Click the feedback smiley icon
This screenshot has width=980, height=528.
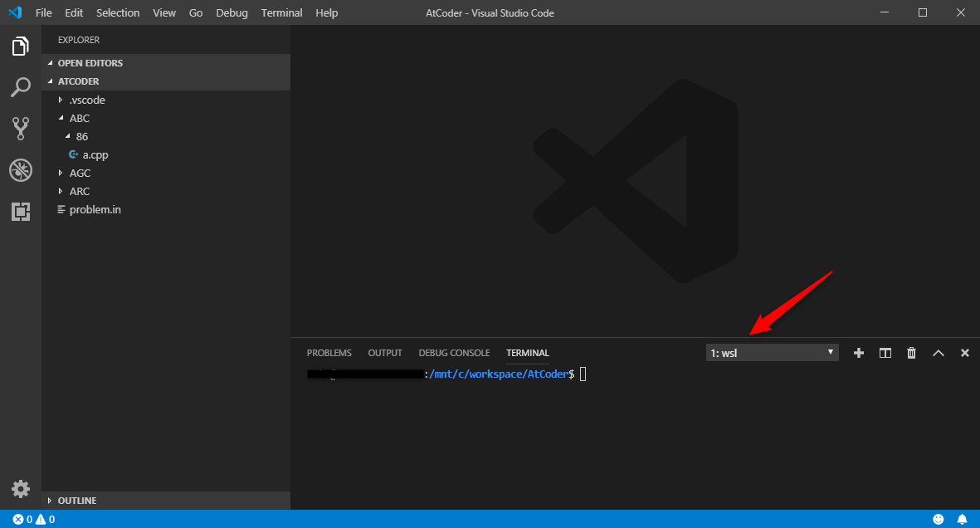[x=939, y=519]
